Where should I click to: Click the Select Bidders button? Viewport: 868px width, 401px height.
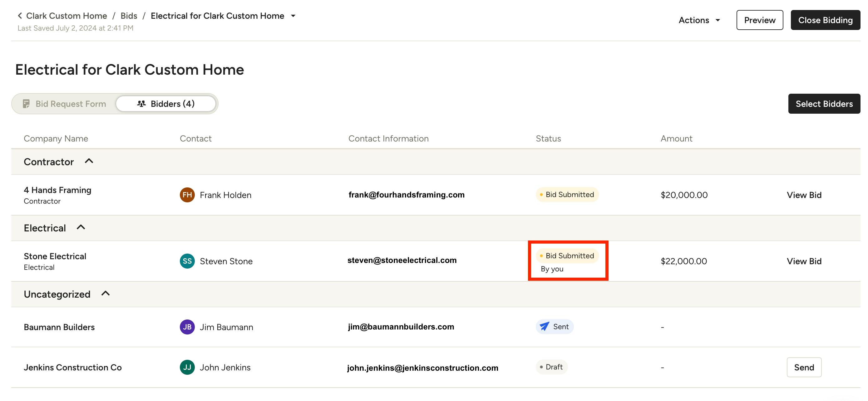[824, 104]
